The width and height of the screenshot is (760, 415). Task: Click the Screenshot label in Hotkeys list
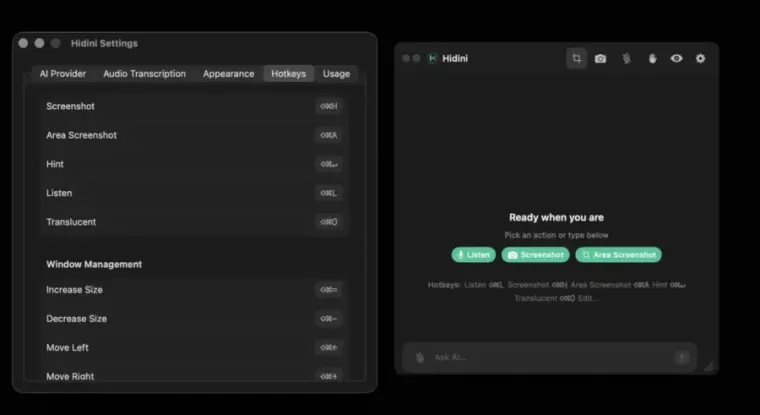point(70,106)
